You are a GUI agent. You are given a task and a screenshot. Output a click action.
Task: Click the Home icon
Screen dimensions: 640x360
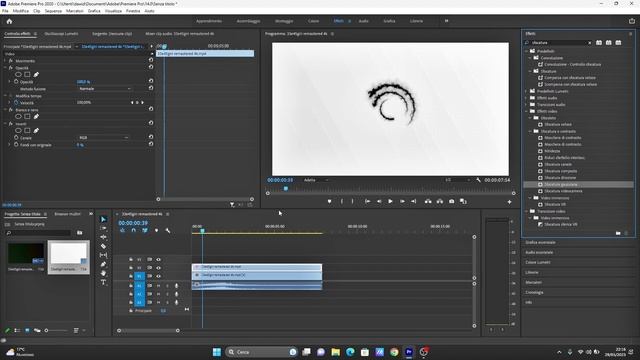[x=9, y=21]
